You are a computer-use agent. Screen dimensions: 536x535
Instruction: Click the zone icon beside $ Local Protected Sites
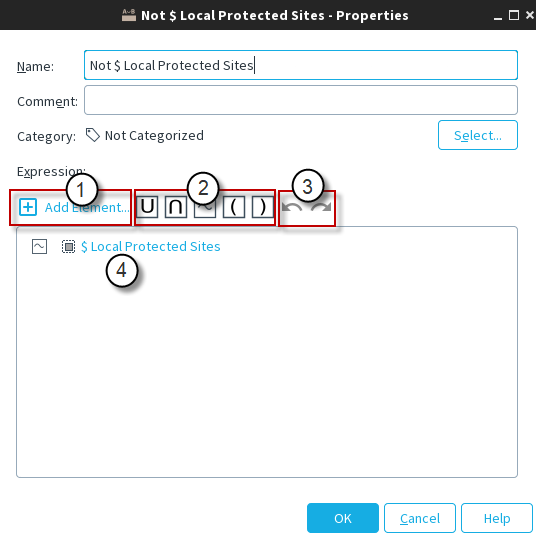tap(68, 246)
